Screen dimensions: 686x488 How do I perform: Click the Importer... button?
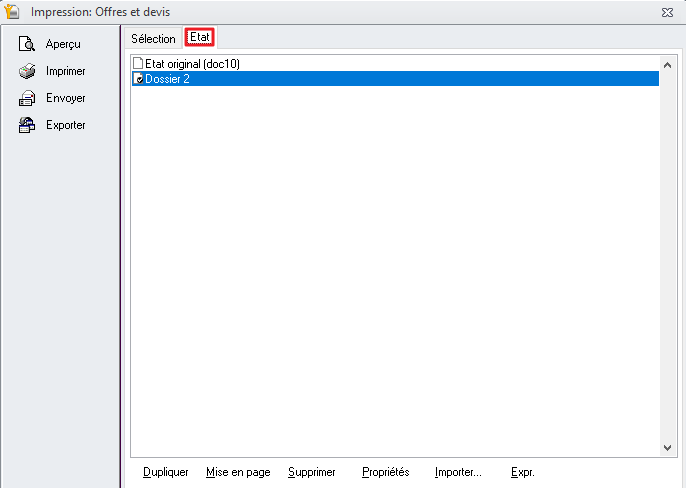click(x=458, y=472)
